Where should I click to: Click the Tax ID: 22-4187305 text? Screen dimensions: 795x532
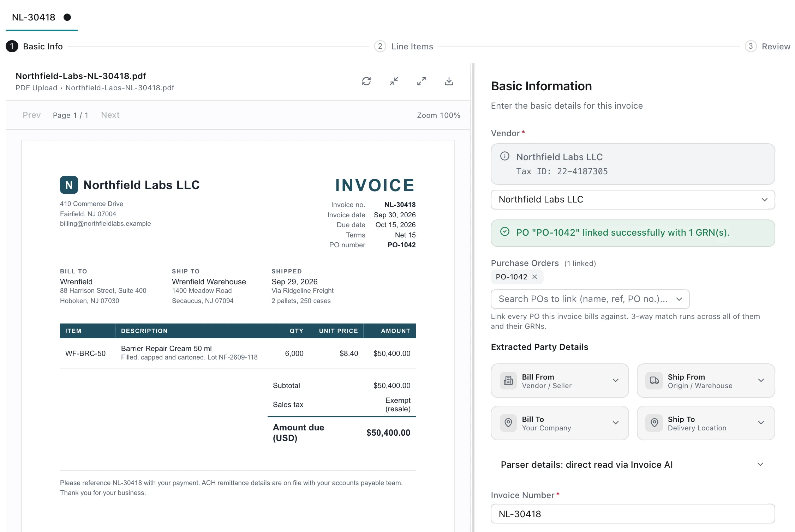562,171
